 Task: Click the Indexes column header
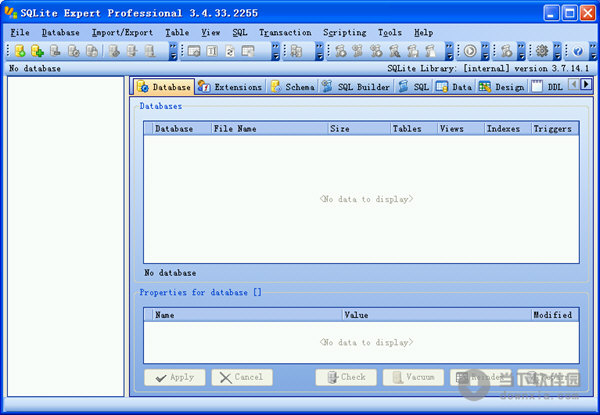[x=508, y=129]
